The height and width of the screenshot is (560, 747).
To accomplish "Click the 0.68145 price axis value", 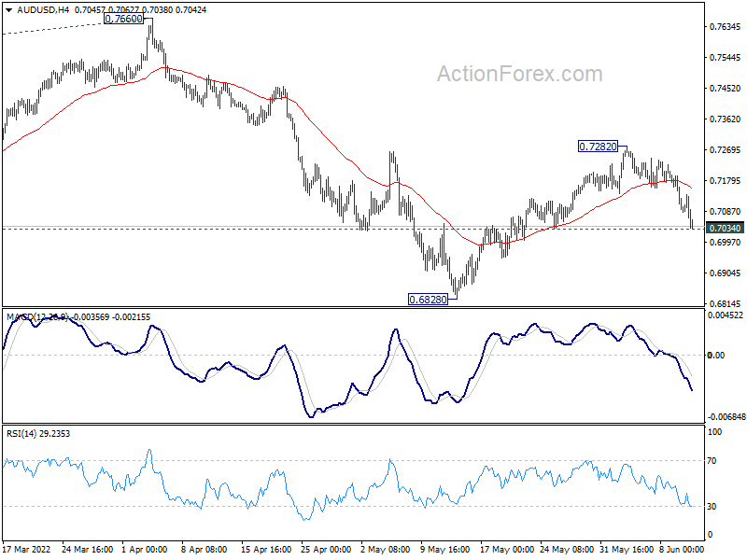I will tap(726, 304).
